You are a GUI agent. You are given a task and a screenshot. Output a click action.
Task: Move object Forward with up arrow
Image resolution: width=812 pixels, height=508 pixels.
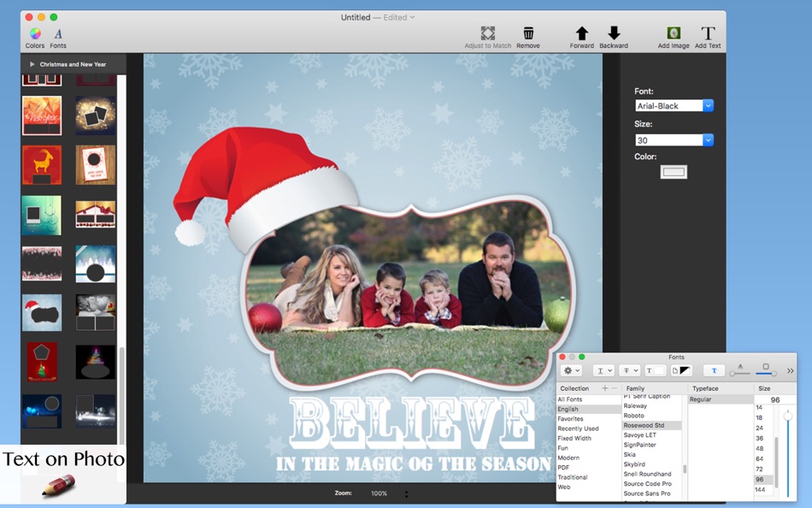[582, 33]
